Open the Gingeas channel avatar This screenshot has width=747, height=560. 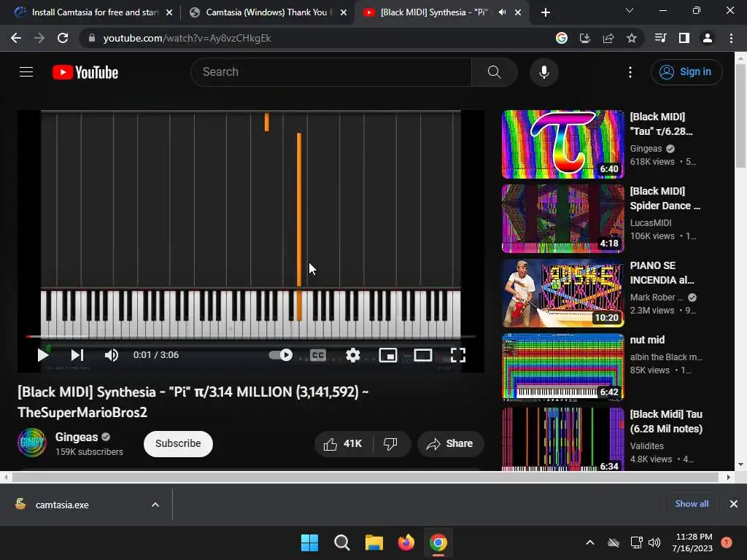coord(32,443)
